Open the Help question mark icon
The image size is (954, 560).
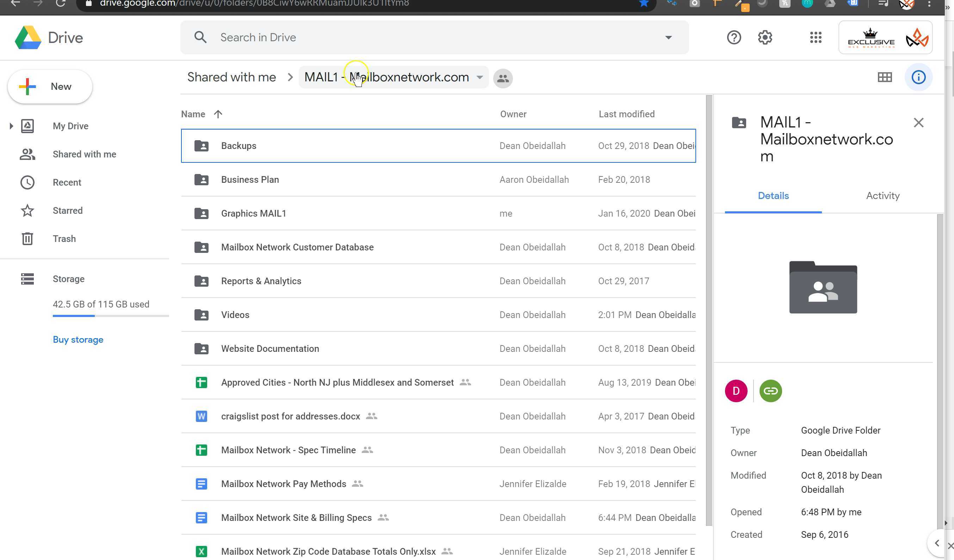click(734, 37)
